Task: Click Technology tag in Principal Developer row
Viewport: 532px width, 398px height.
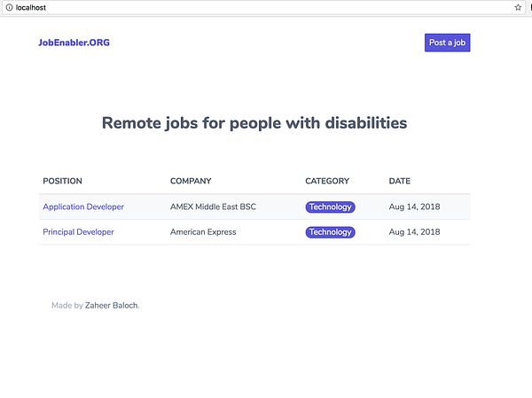Action: pyautogui.click(x=330, y=232)
